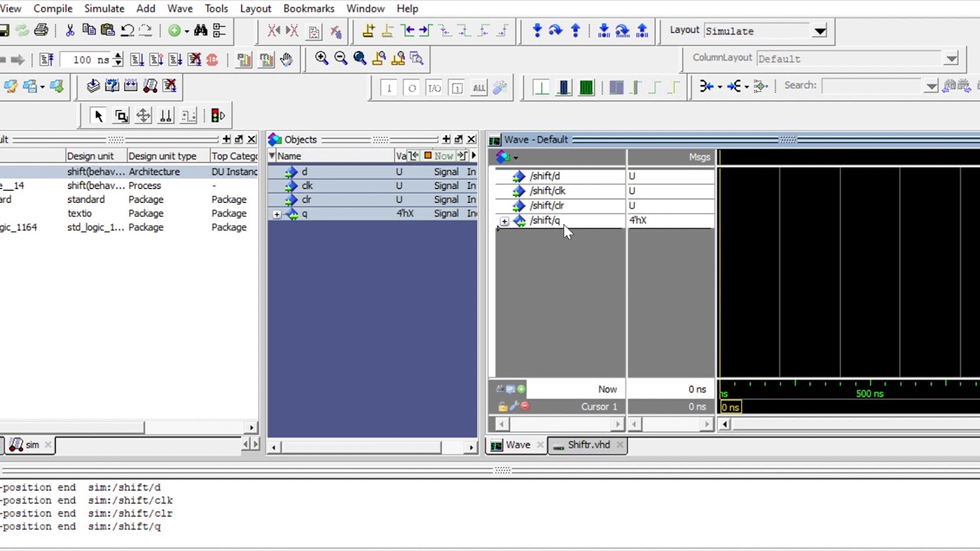This screenshot has height=551, width=980.
Task: Switch to the Shiftr.vhd tab
Action: tap(589, 445)
